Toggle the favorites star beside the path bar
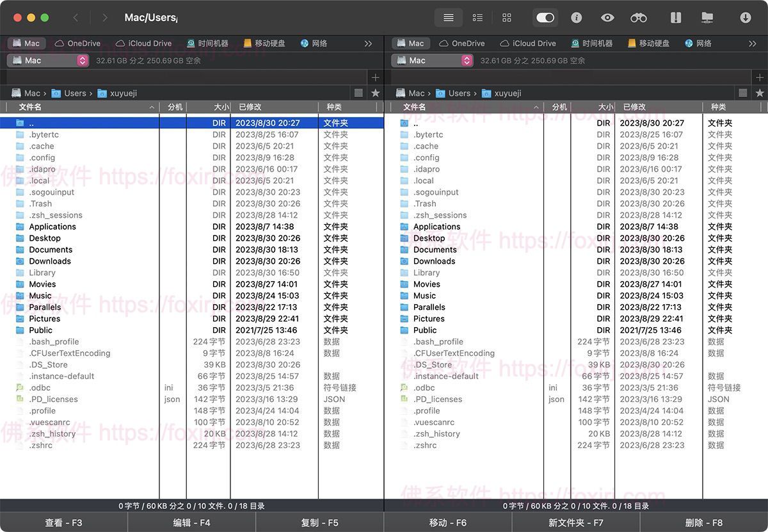 tap(374, 93)
